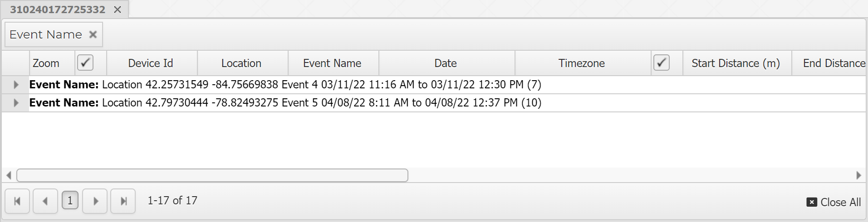Sort by Location column header
Screen dimensions: 868x222
pyautogui.click(x=241, y=63)
